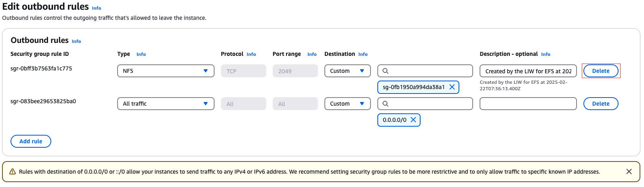Remove the 0.0.0.0/0 destination chip
This screenshot has height=187, width=644.
(413, 120)
